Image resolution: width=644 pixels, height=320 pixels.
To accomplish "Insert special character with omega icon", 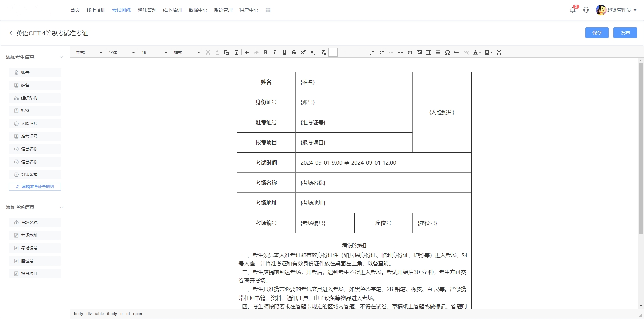I will point(447,52).
